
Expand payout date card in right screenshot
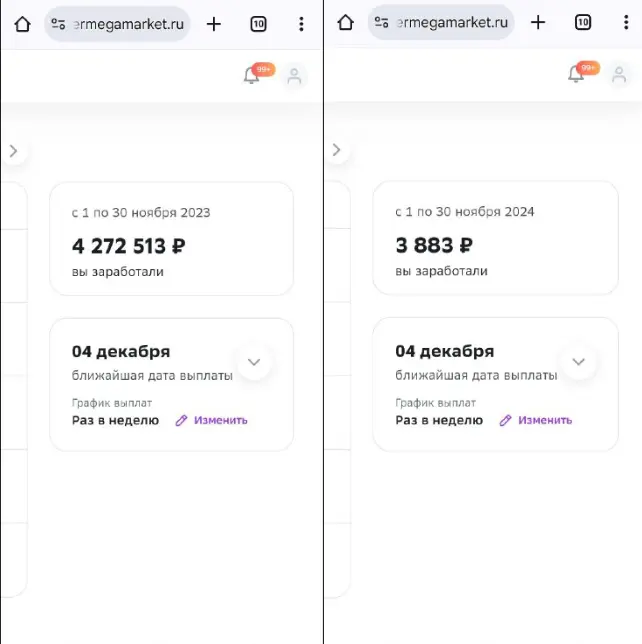coord(579,362)
